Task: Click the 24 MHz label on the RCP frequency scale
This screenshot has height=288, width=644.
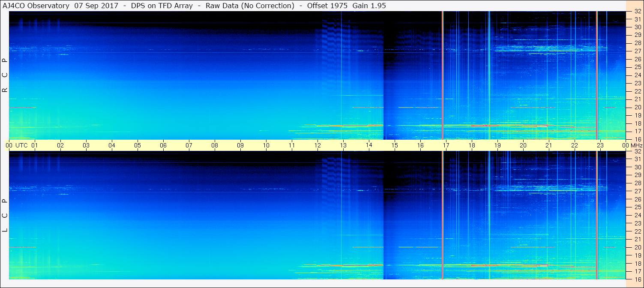Action: point(637,75)
